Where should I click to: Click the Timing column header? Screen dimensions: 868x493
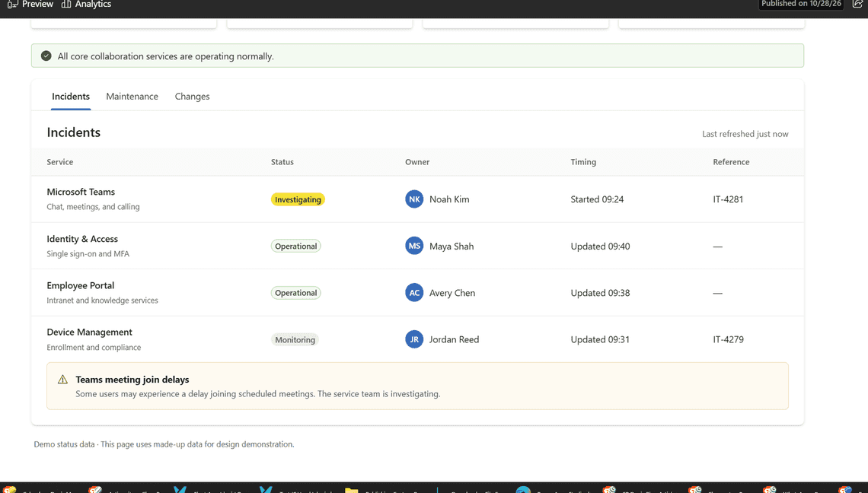[x=583, y=162]
